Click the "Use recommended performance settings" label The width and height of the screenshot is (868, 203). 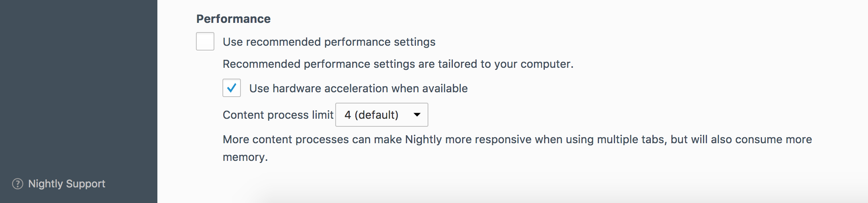(x=329, y=42)
